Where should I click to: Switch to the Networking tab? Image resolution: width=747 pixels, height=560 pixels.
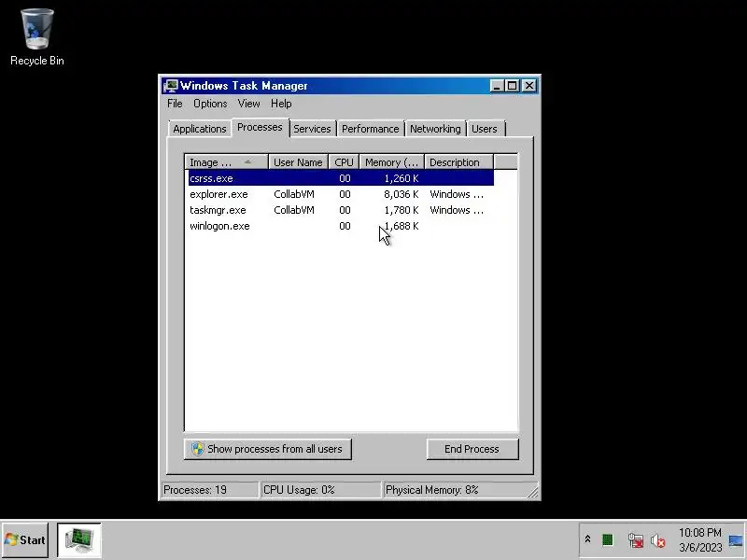click(x=435, y=129)
